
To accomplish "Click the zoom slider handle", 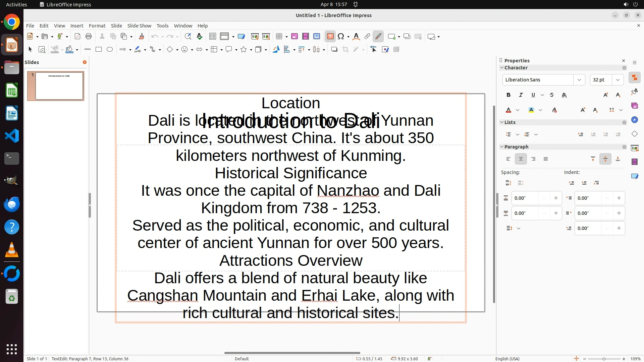I will coord(604,359).
